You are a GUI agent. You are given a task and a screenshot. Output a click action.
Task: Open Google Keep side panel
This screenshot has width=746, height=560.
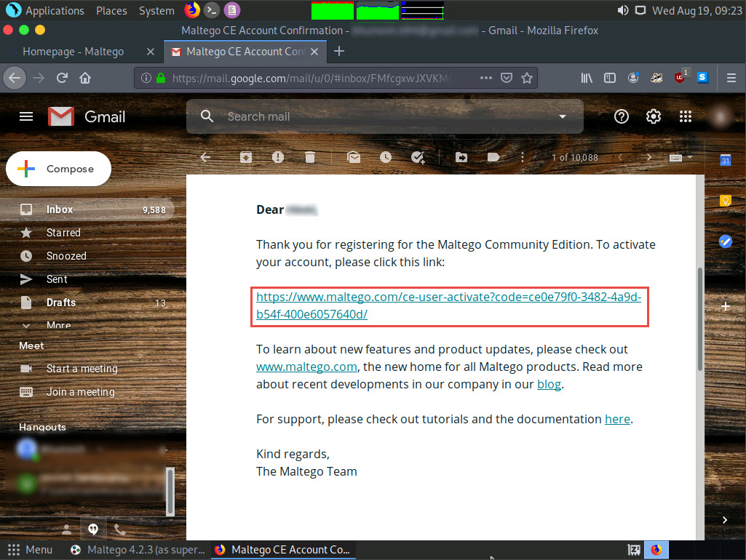pos(725,201)
